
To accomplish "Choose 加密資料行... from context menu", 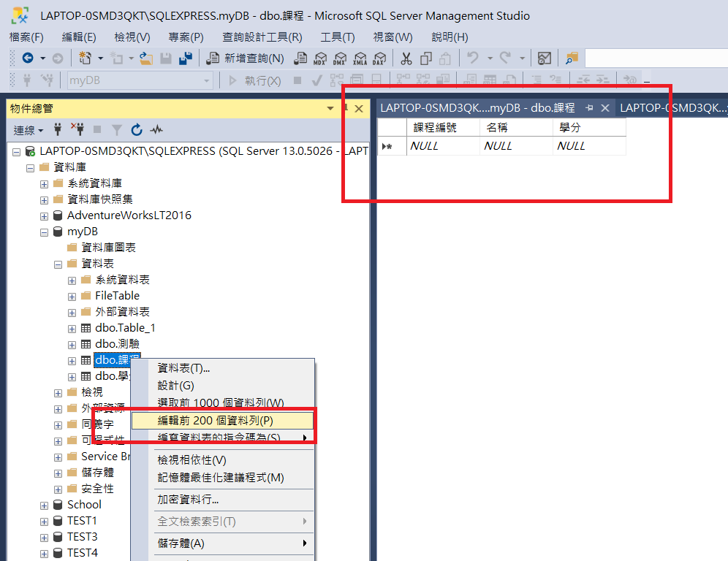I will [222, 500].
